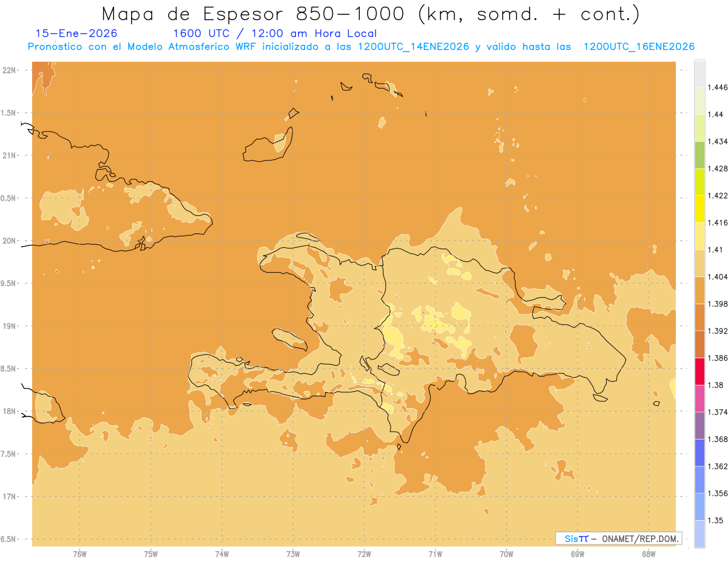Click the legend value '1.392'
This screenshot has width=728, height=562.
pos(717,331)
